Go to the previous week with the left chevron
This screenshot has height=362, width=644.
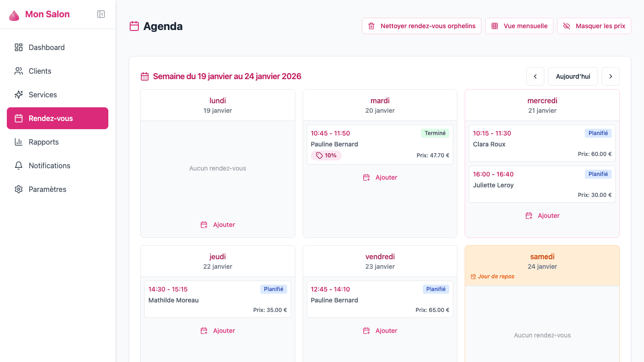pyautogui.click(x=535, y=76)
